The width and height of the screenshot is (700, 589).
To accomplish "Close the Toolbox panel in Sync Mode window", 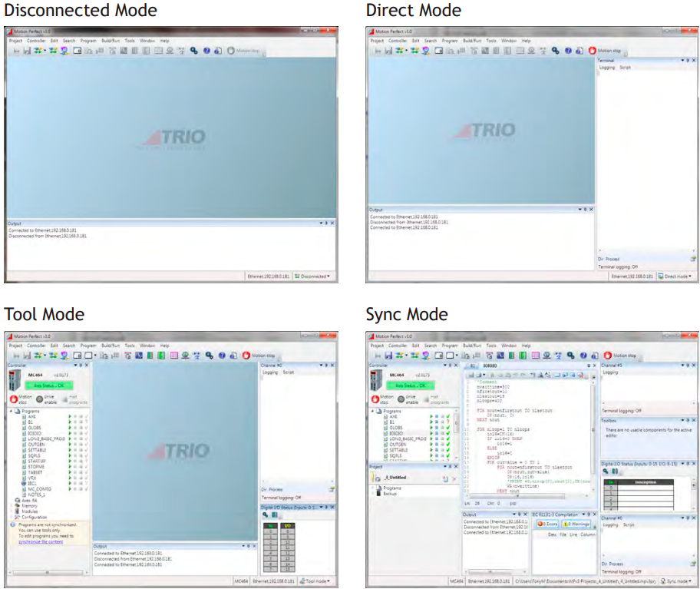I will click(x=694, y=420).
